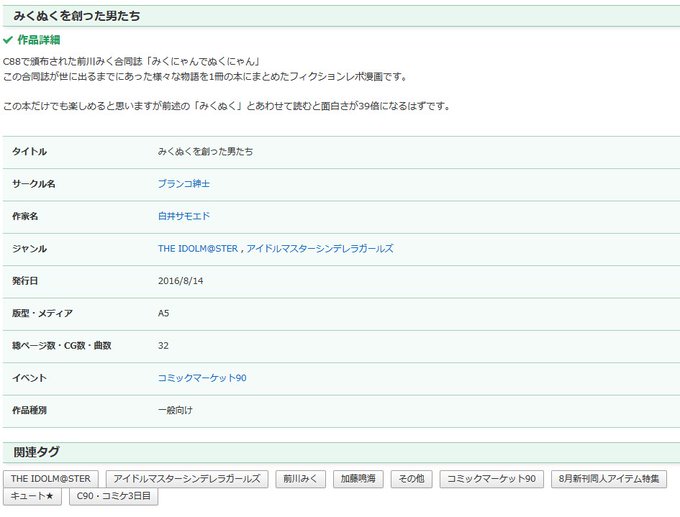
Task: Click the work type value 一般向け
Action: [175, 410]
